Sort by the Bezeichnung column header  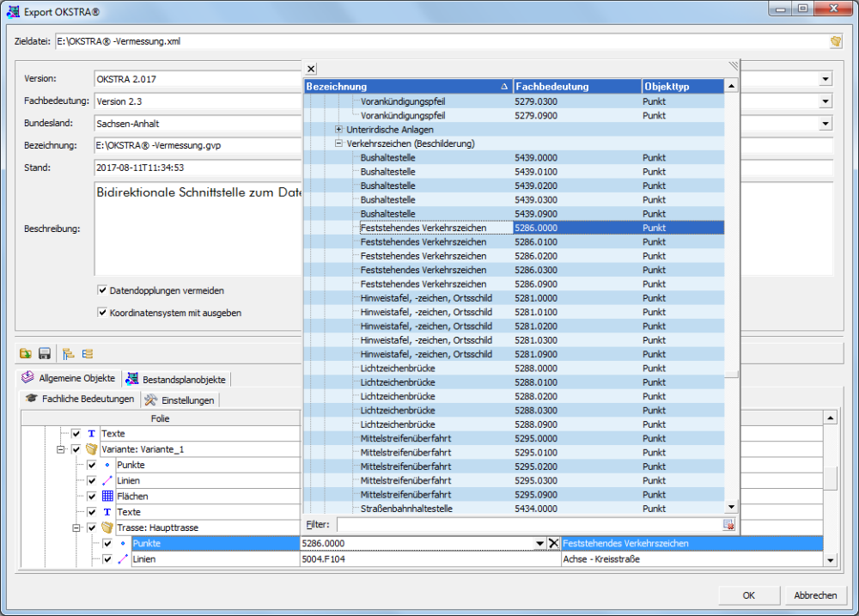point(408,86)
